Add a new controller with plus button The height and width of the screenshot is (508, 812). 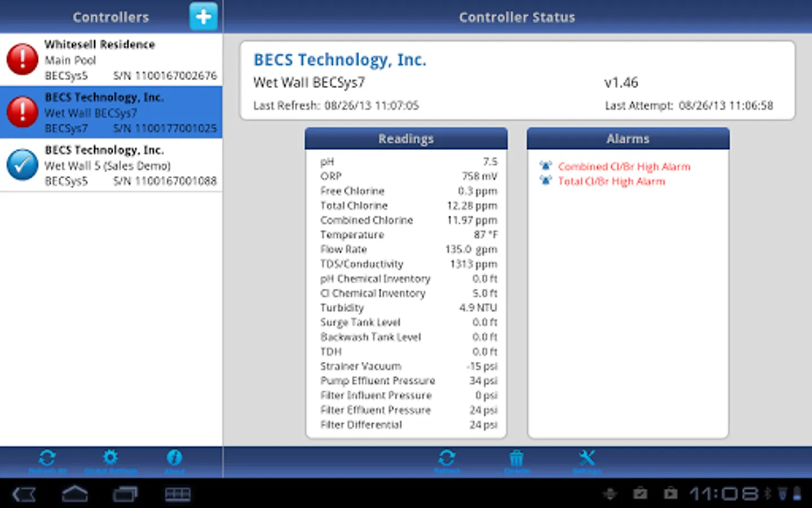203,16
